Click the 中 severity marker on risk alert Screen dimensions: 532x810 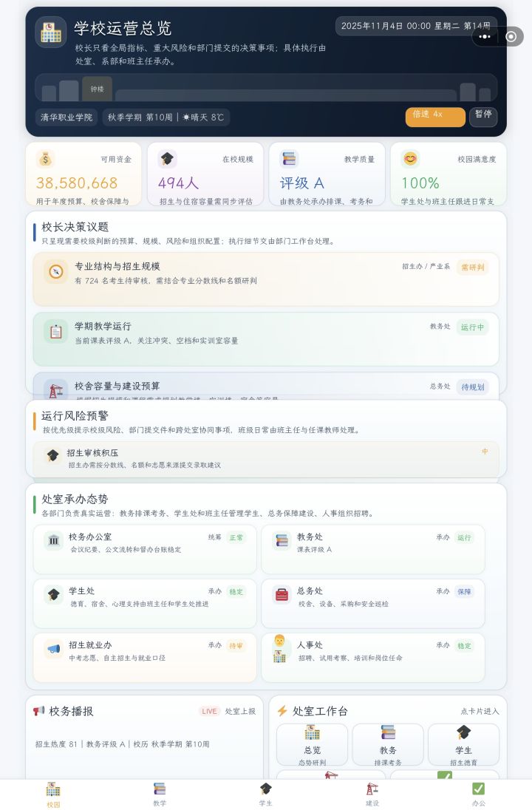tap(485, 452)
